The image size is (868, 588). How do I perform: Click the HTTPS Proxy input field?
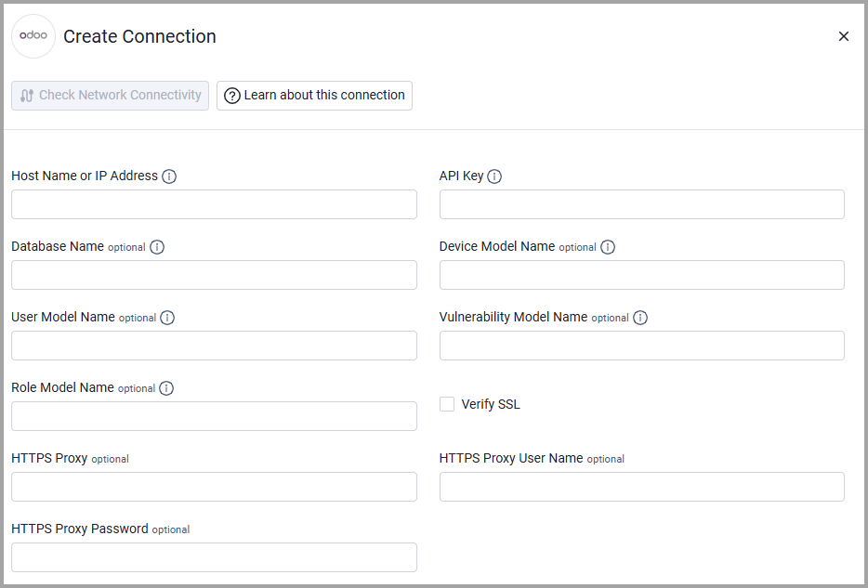point(214,487)
